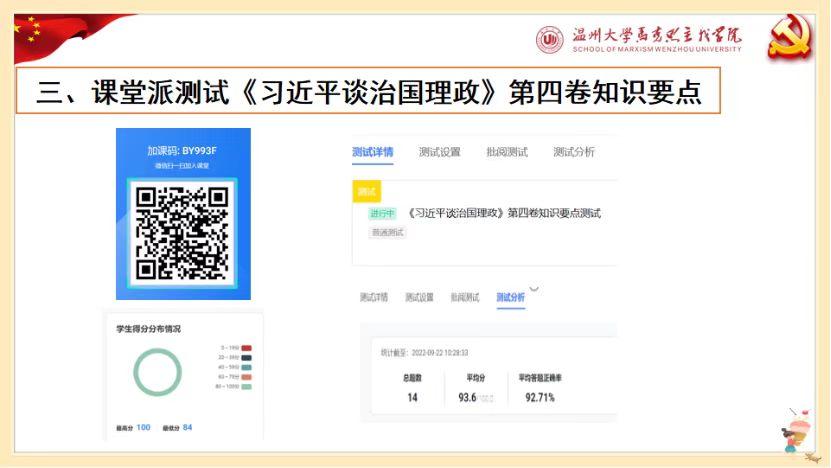This screenshot has width=831, height=468.
Task: Click the green donut score distribution chart
Action: 157,372
